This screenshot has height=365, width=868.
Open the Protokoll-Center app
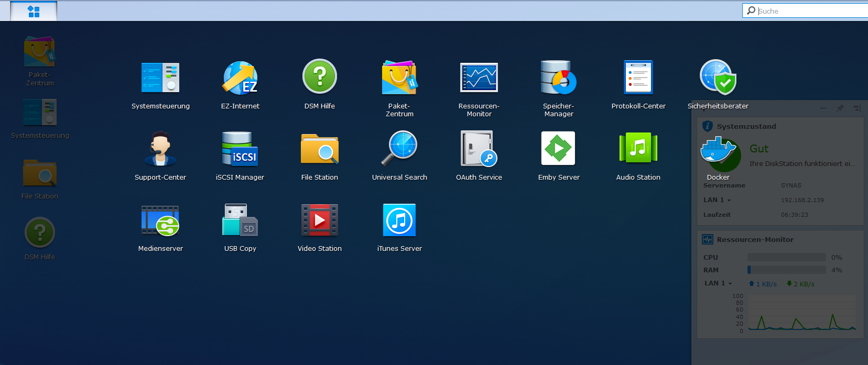point(638,78)
